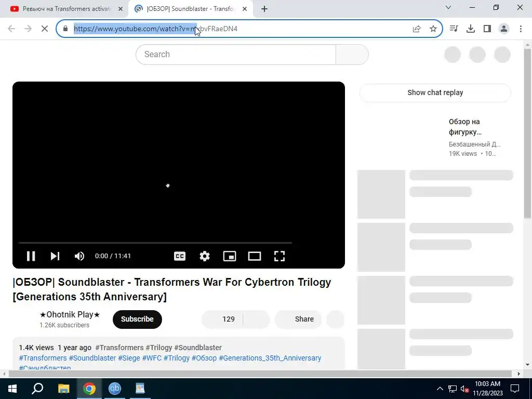The image size is (532, 399).
Task: Like the video showing 129 likes
Action: (222, 320)
